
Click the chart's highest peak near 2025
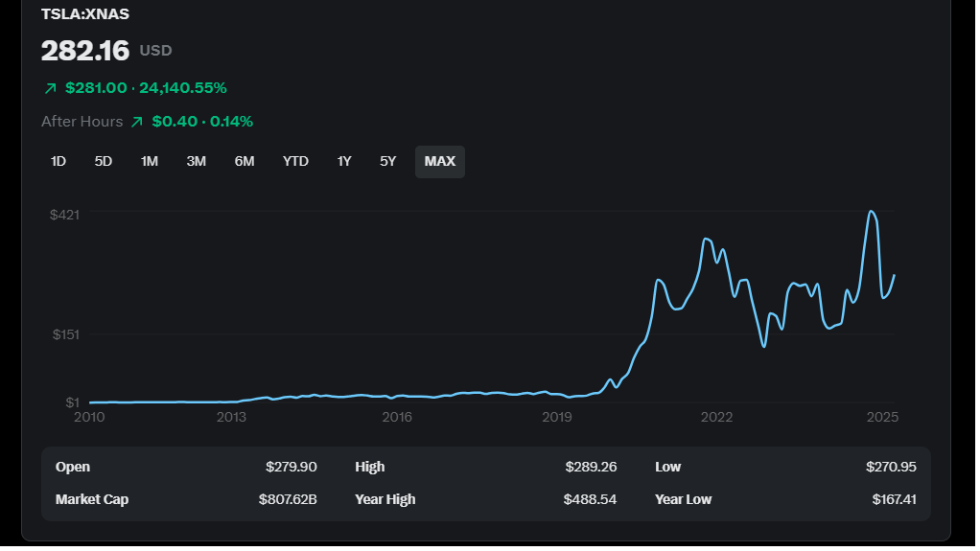pyautogui.click(x=874, y=213)
